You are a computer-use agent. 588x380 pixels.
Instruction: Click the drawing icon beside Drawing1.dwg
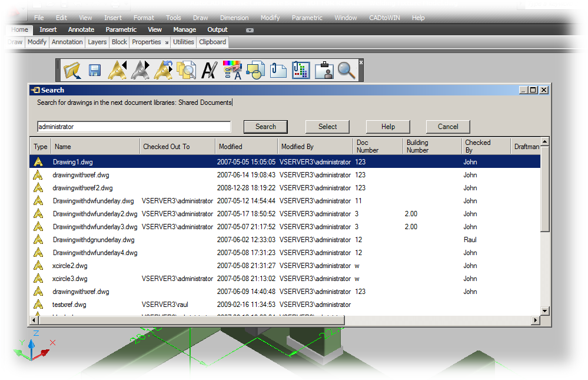coord(38,162)
